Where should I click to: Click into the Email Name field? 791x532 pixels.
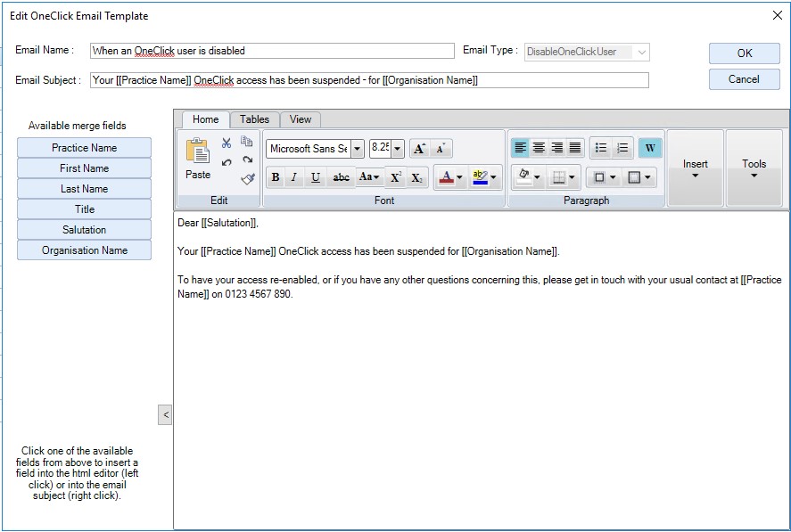tap(272, 51)
